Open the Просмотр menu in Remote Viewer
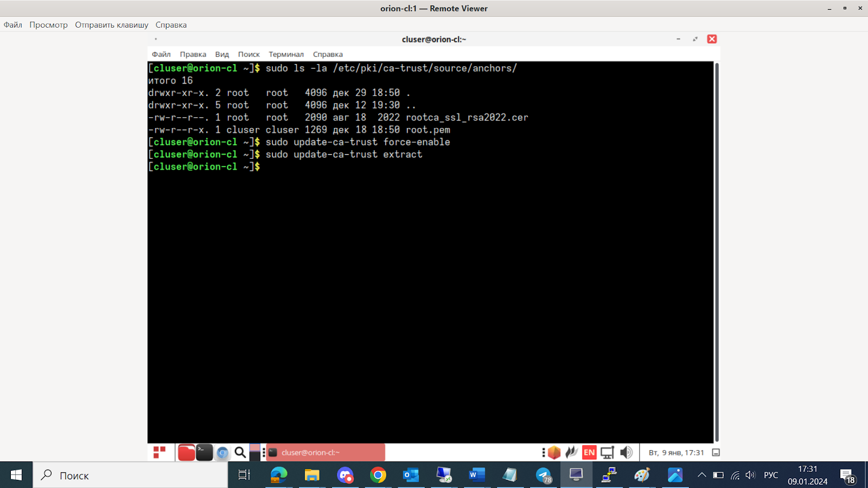 coord(48,25)
